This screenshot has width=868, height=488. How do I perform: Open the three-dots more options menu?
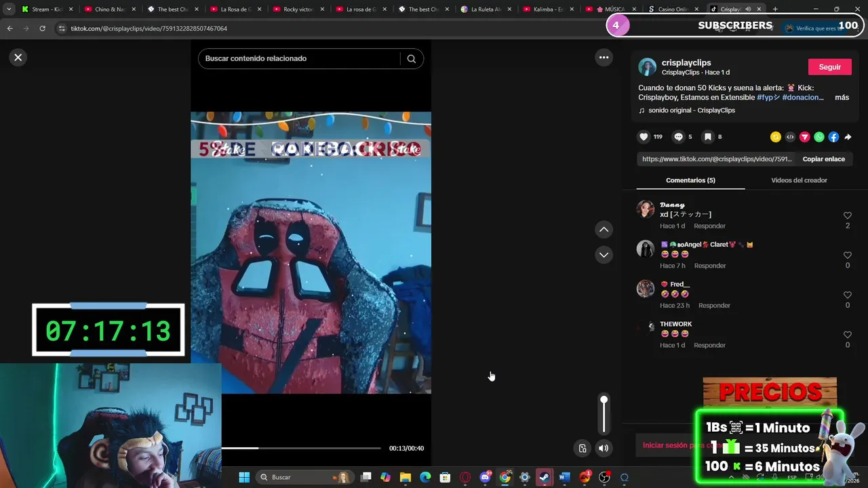point(604,58)
